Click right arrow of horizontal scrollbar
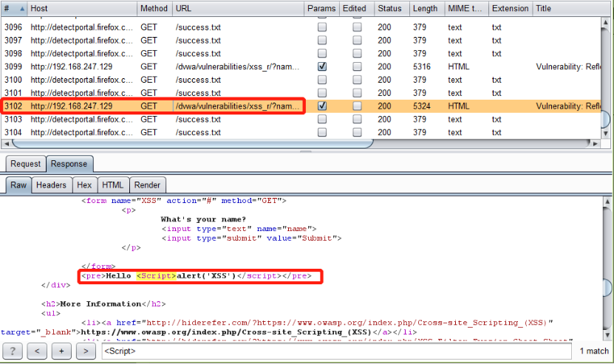Image resolution: width=614 pixels, height=364 pixels. click(596, 144)
